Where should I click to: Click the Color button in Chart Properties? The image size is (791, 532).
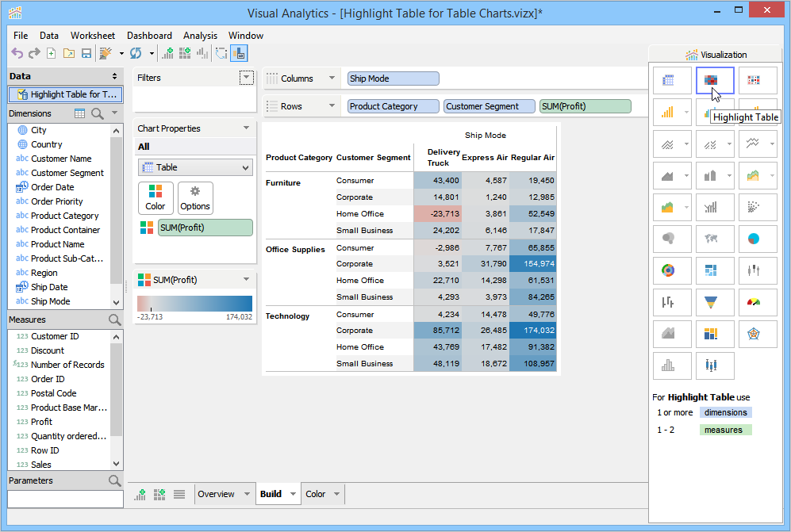[x=156, y=198]
